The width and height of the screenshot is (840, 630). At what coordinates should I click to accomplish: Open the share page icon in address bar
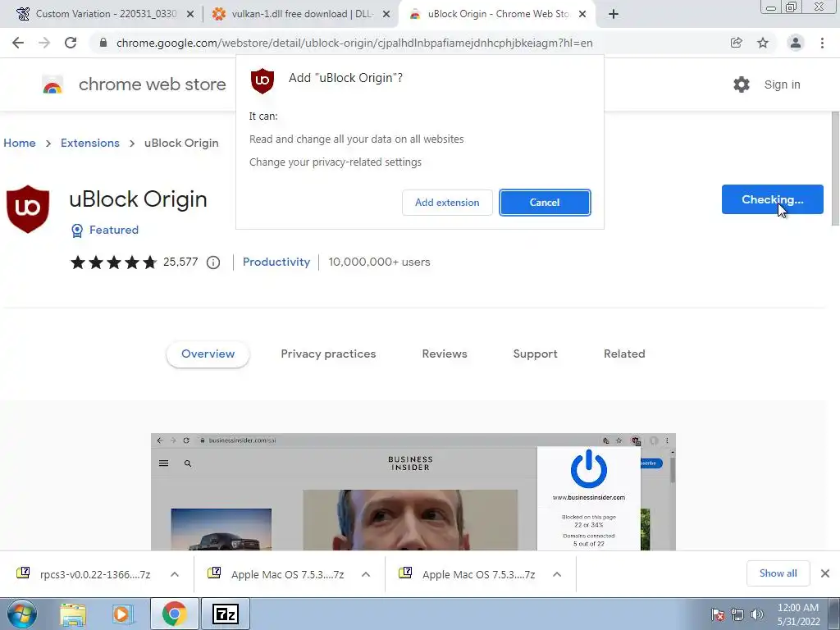pyautogui.click(x=737, y=43)
